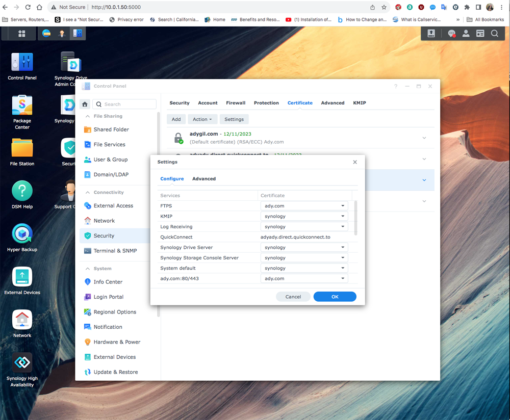
Task: Expand the adygil.com certificate row
Action: [424, 138]
